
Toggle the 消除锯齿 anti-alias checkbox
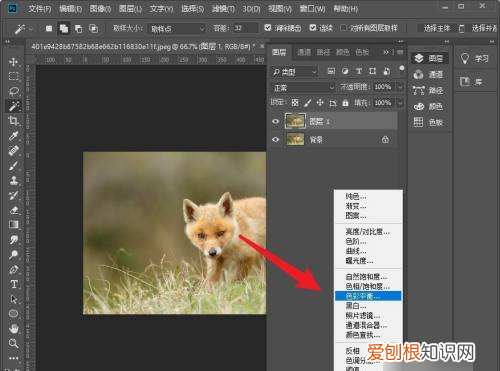[x=268, y=28]
